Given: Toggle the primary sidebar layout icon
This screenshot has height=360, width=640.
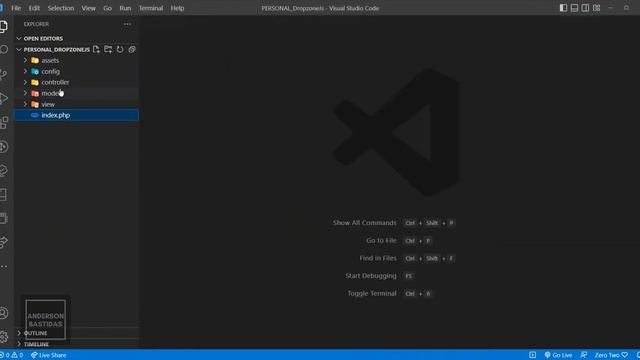Looking at the screenshot, I should (563, 8).
